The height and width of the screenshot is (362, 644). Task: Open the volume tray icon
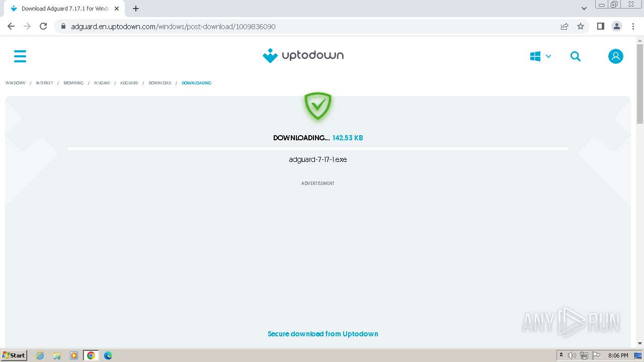tap(572, 355)
